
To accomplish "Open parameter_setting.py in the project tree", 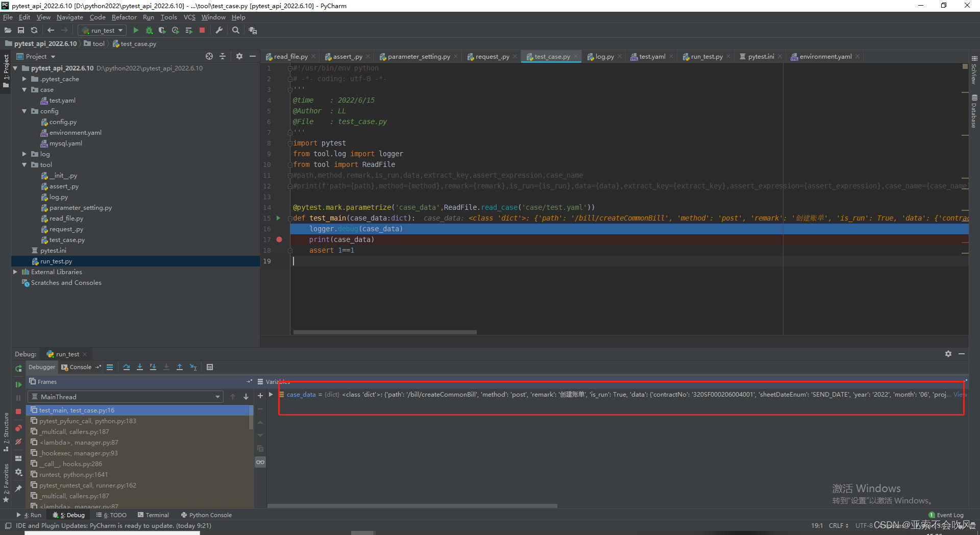I will point(80,208).
